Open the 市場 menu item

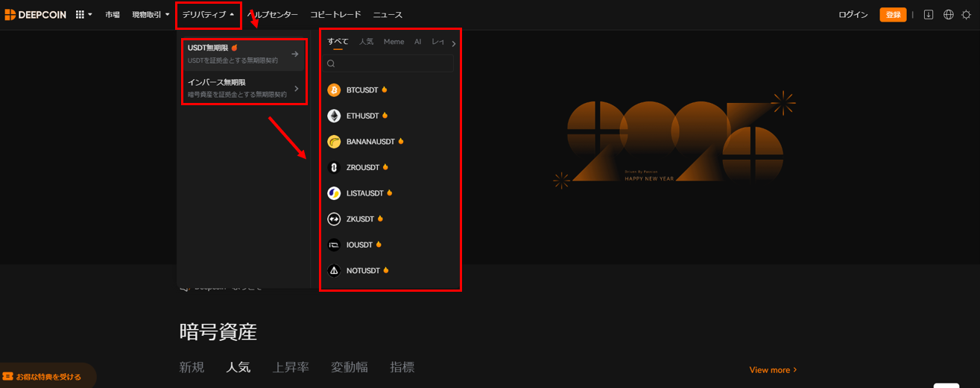coord(113,14)
